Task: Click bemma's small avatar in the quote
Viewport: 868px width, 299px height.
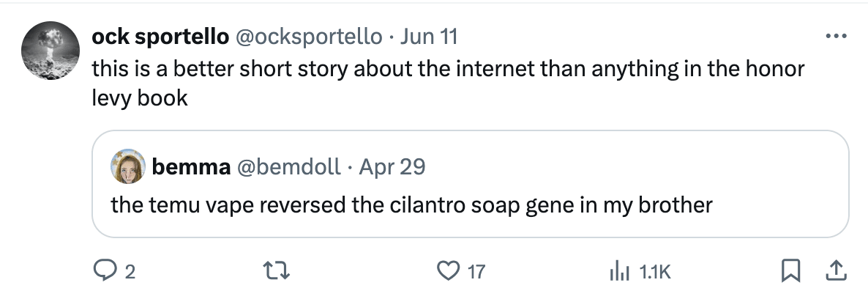Action: coord(127,168)
